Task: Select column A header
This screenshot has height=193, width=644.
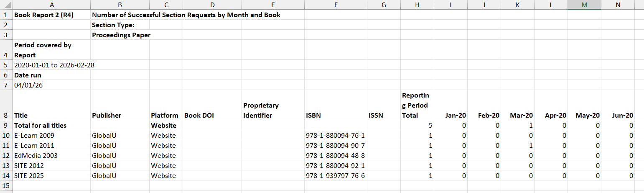Action: click(x=51, y=5)
